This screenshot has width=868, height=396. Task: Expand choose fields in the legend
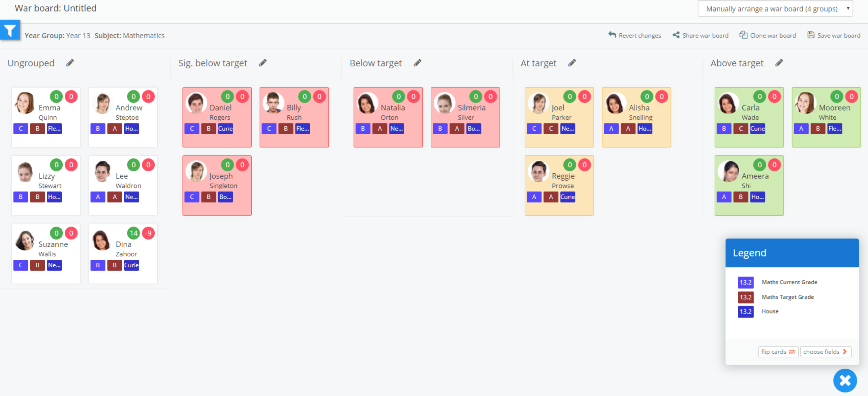[x=825, y=351]
